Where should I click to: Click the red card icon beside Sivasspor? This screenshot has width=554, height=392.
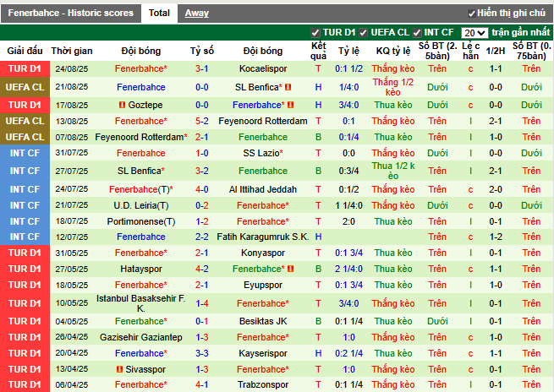[x=119, y=369]
